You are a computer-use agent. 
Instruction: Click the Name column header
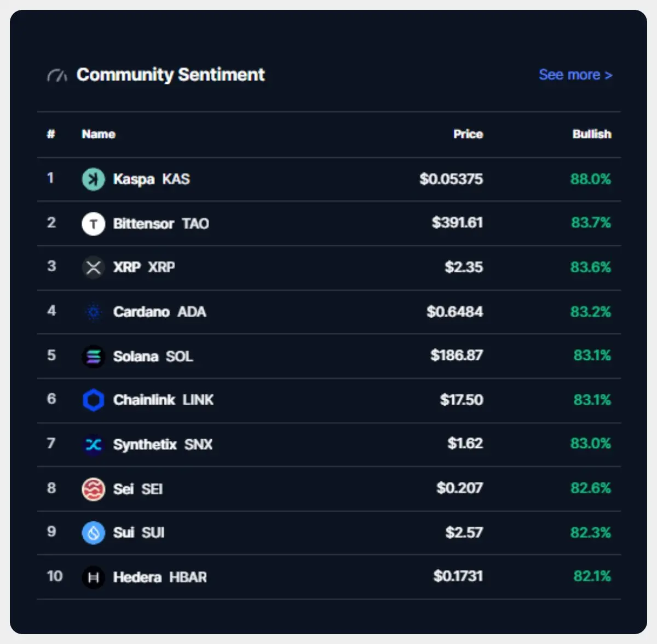click(x=99, y=134)
